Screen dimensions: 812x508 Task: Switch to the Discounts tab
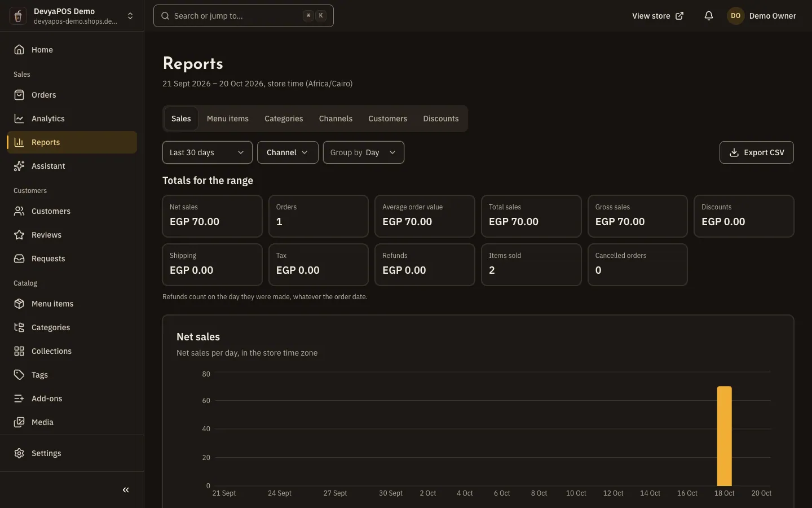click(441, 119)
